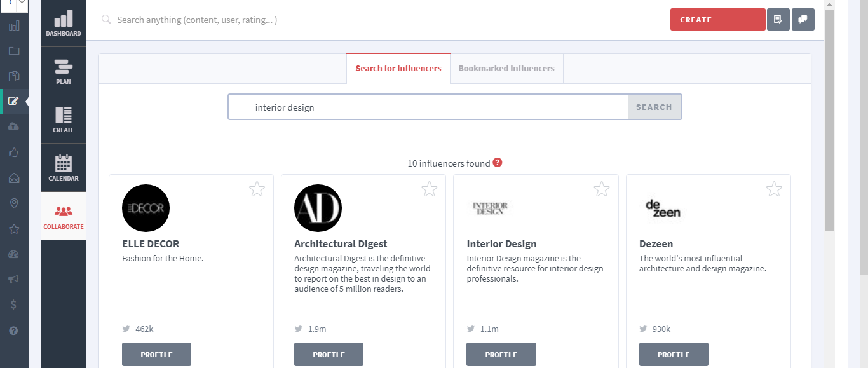Bookmark Architectural Digest with the star

pos(429,189)
